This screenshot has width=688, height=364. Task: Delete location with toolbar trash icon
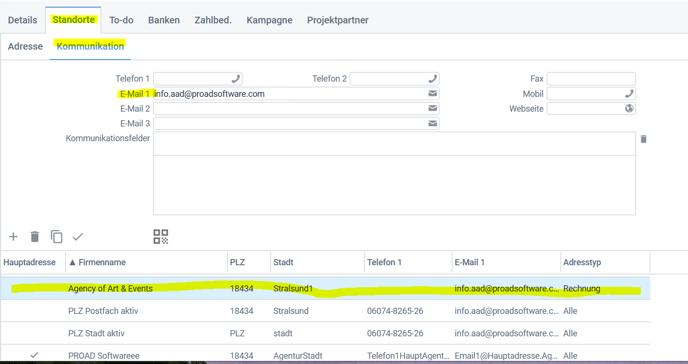35,237
